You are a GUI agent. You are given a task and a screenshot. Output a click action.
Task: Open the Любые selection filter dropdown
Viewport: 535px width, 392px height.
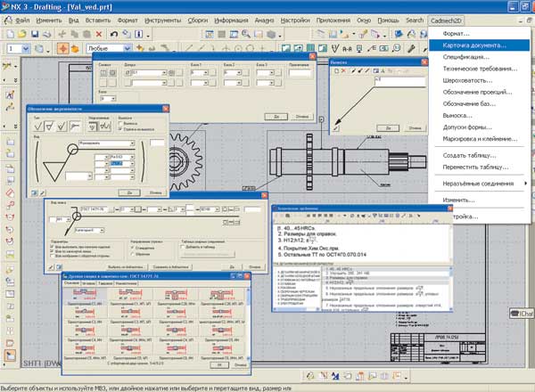click(x=128, y=48)
